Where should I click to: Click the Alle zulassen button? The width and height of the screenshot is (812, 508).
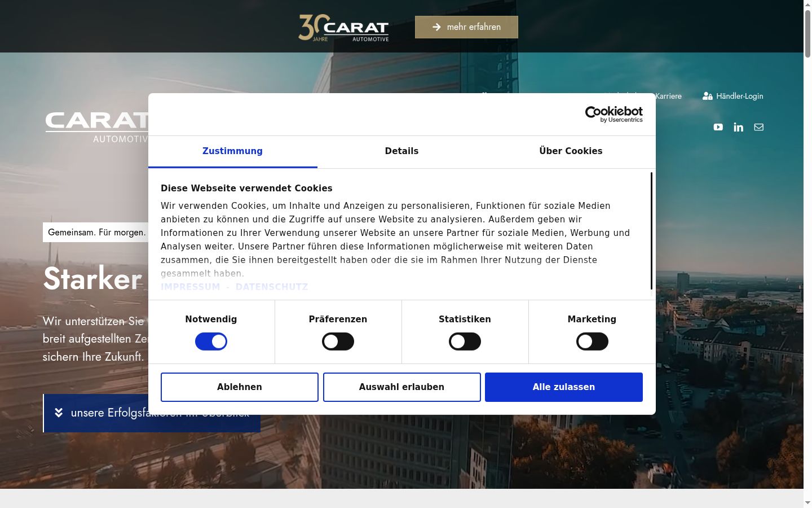tap(564, 387)
